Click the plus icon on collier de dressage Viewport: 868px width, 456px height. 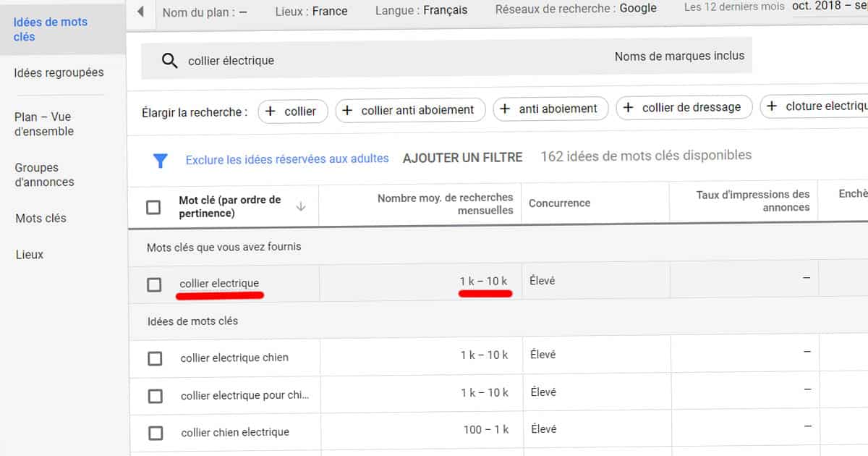(x=628, y=108)
